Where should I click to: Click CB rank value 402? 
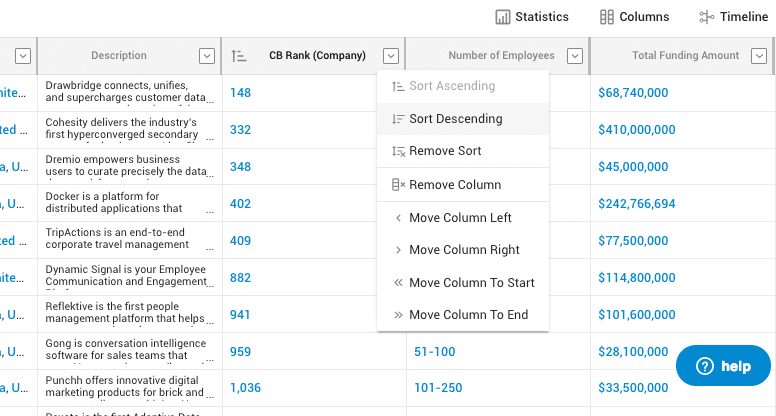click(241, 204)
